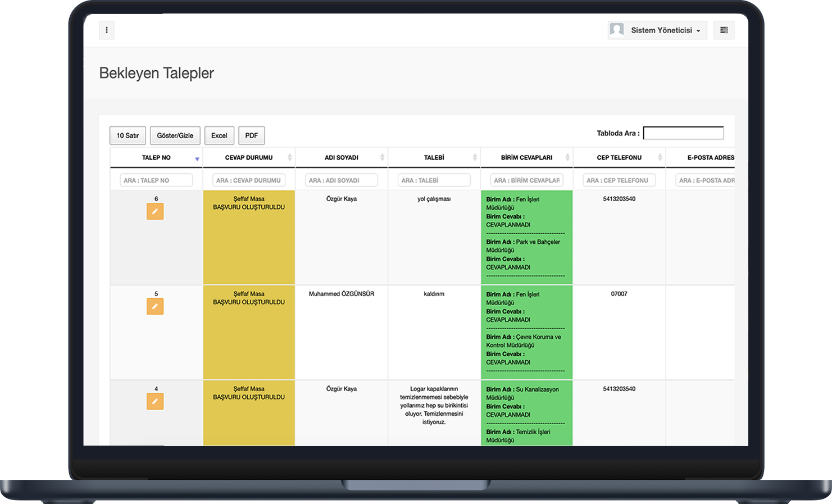Viewport: 832px width, 504px height.
Task: Open the 10 Satır row count dropdown
Action: (x=128, y=135)
